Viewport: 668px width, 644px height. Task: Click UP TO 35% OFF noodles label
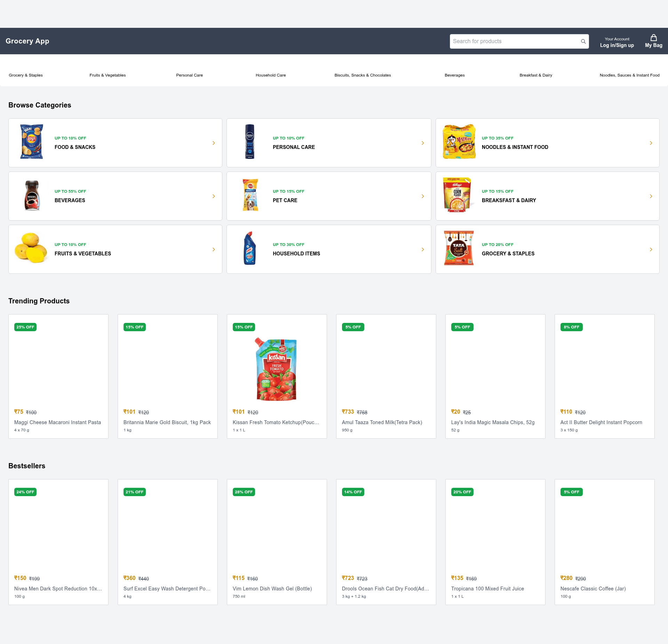tap(498, 138)
